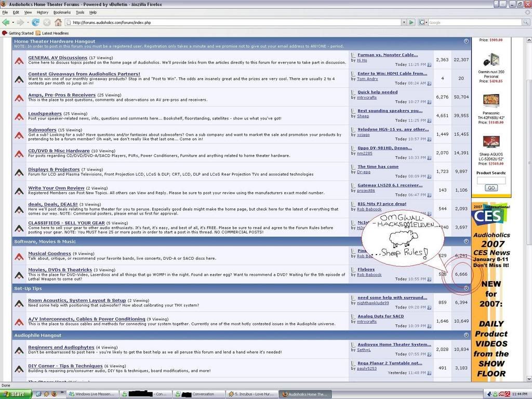Open the back button history dropdown arrow
Screen dimensions: 532x399
pyautogui.click(x=13, y=22)
